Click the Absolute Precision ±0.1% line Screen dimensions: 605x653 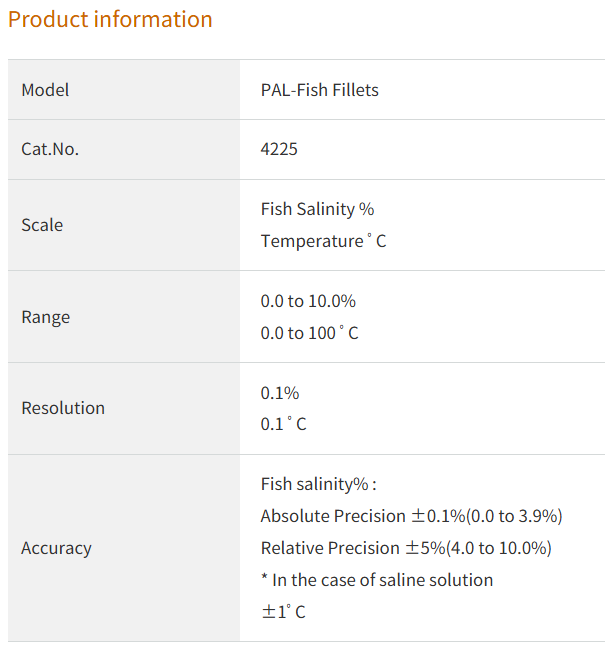[411, 516]
